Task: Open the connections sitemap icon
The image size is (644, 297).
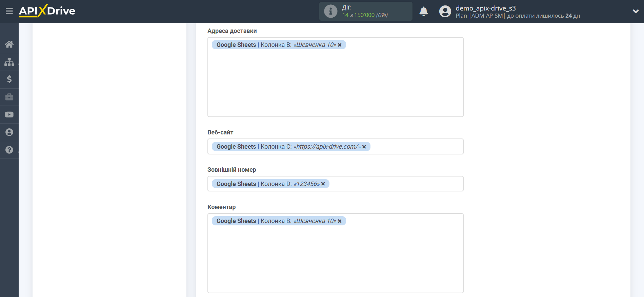Action: [9, 62]
